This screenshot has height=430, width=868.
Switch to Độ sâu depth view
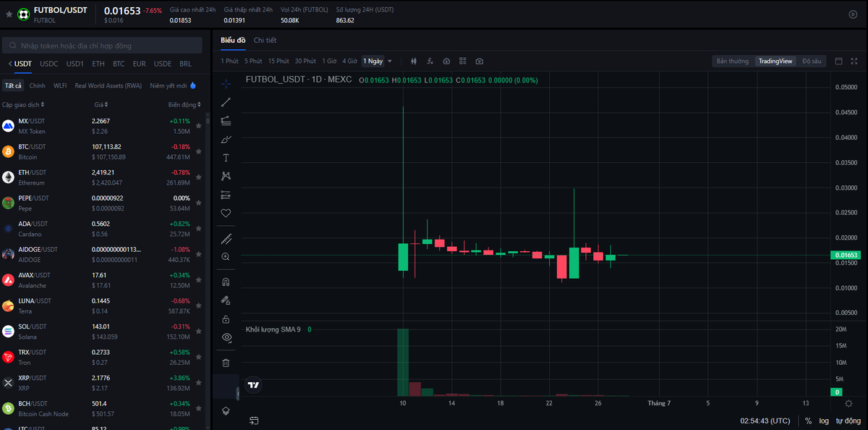[x=812, y=62]
